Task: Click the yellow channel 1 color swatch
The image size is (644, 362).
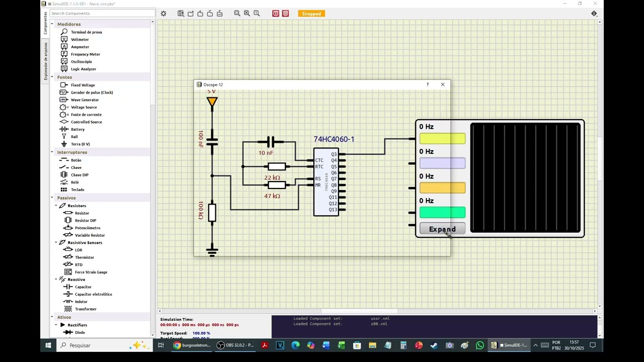Action: click(442, 138)
